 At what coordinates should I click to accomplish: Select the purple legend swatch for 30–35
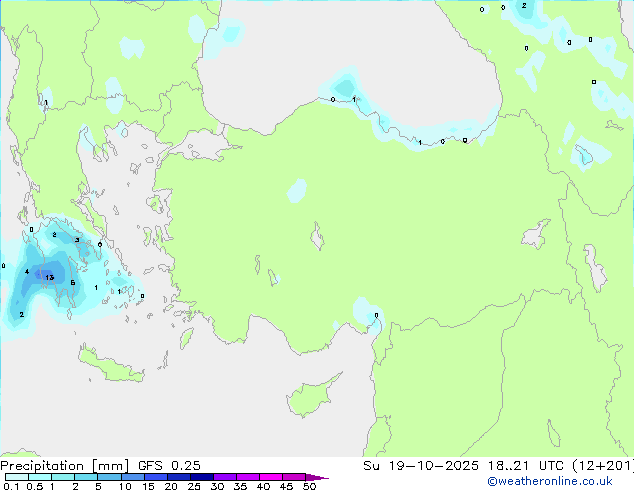point(225,477)
